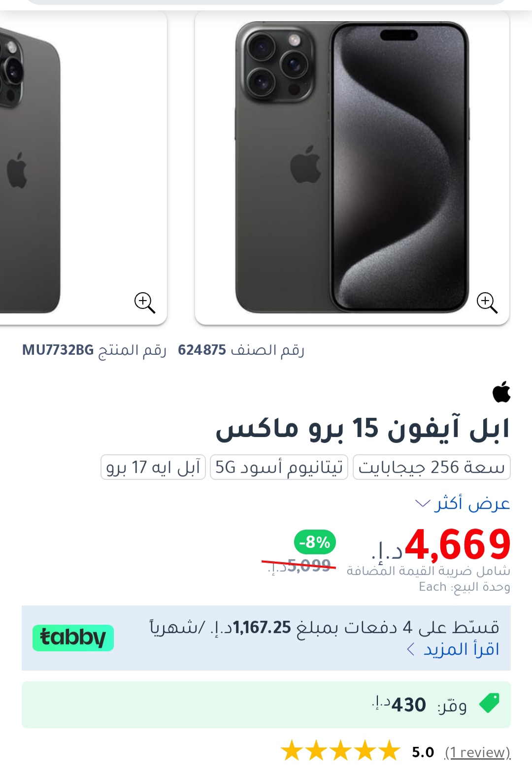Click the zoom magnifier on the main phone image
The height and width of the screenshot is (770, 532).
(487, 302)
